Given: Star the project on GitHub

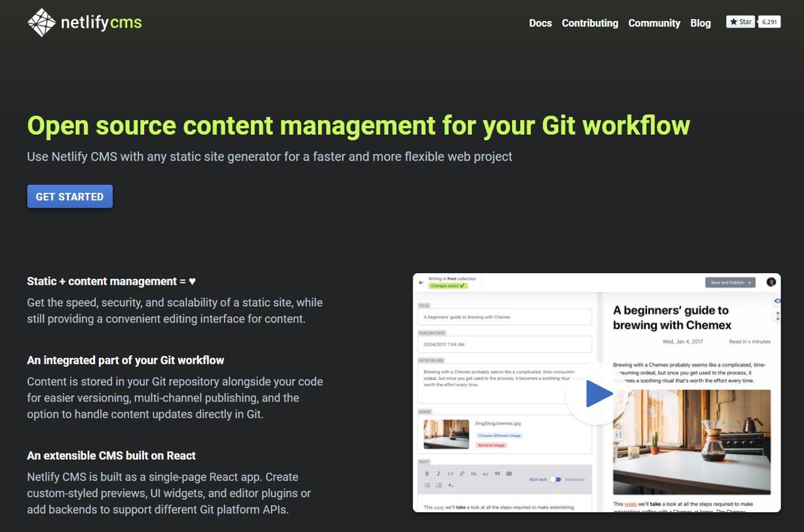Looking at the screenshot, I should [740, 22].
